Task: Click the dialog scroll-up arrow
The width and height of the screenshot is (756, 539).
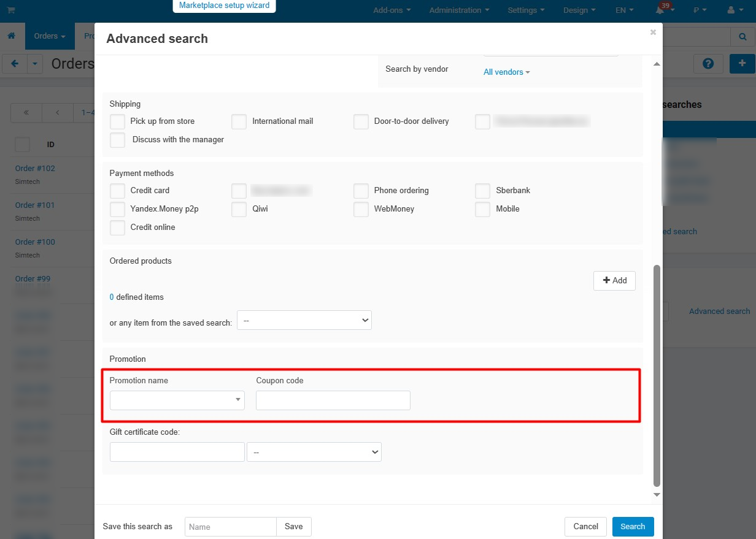Action: point(657,64)
